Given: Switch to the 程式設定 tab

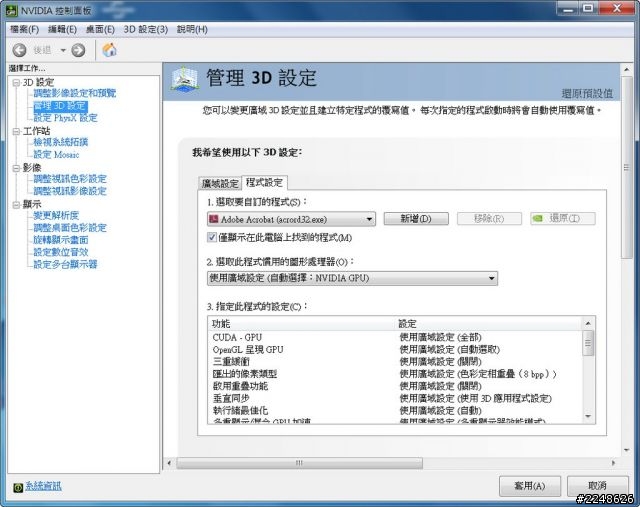Looking at the screenshot, I should tap(264, 182).
